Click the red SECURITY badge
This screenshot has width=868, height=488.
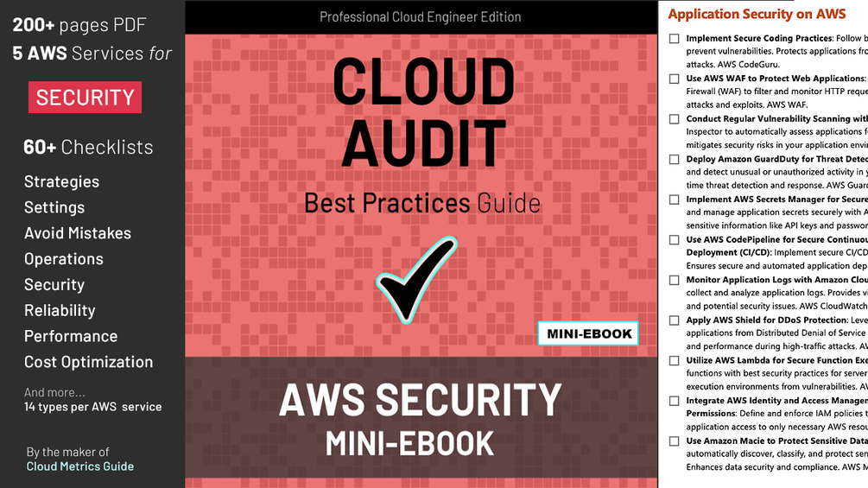click(x=85, y=98)
